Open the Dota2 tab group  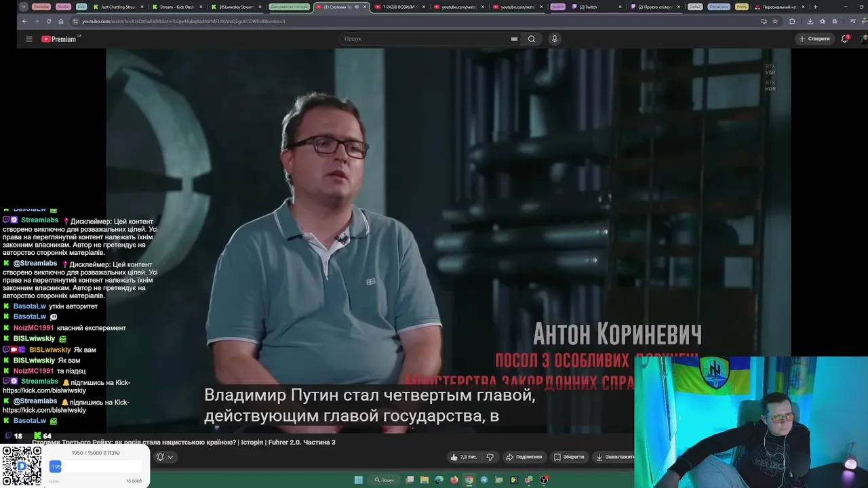pyautogui.click(x=694, y=7)
